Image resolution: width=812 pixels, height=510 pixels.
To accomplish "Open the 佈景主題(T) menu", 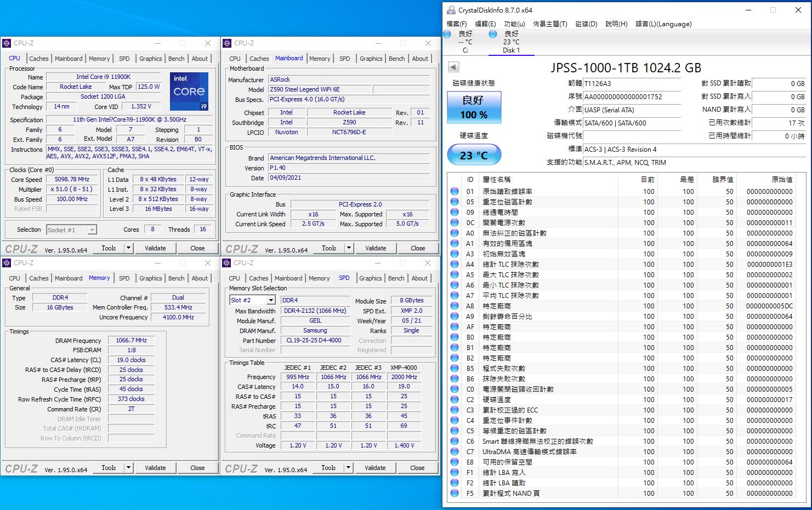I will 550,24.
